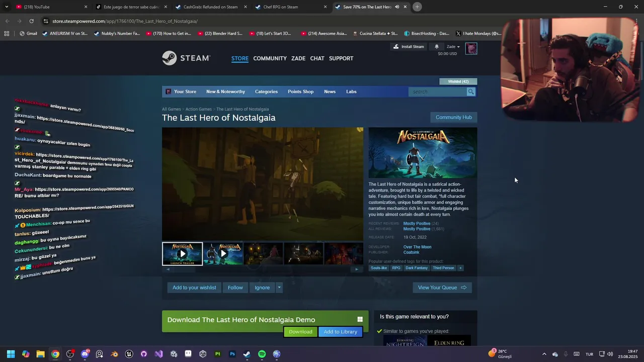Open a new browser tab
The image size is (644, 362).
[417, 7]
